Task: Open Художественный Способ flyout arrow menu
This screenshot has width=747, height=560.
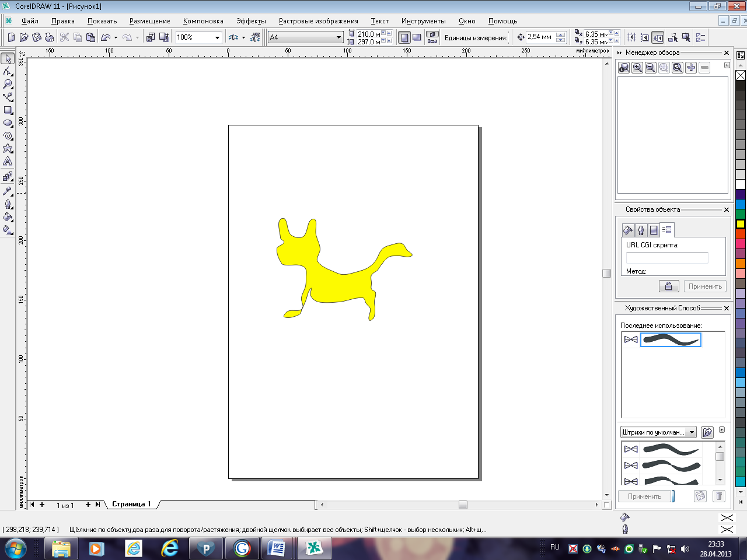Action: pos(722,430)
